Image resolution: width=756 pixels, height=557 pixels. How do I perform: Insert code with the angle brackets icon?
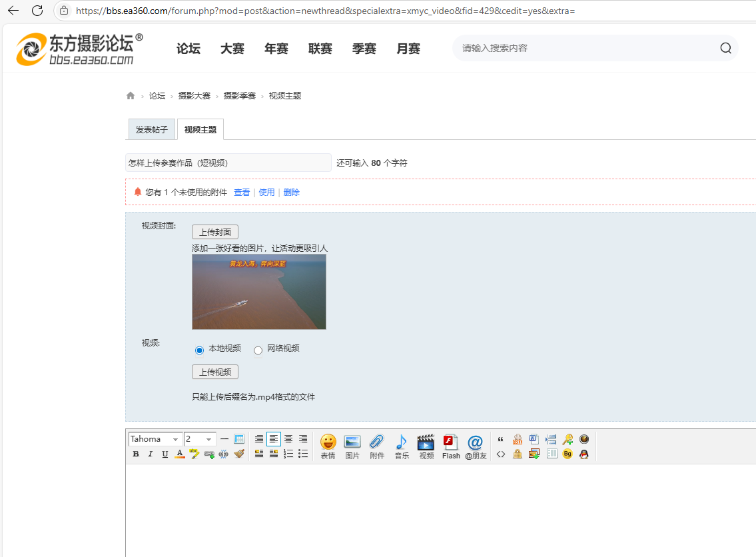[x=500, y=454]
